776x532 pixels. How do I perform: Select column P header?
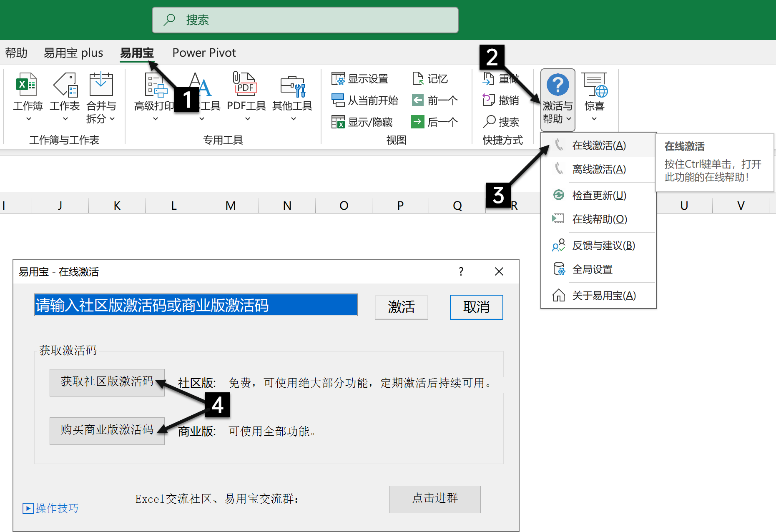(x=400, y=205)
